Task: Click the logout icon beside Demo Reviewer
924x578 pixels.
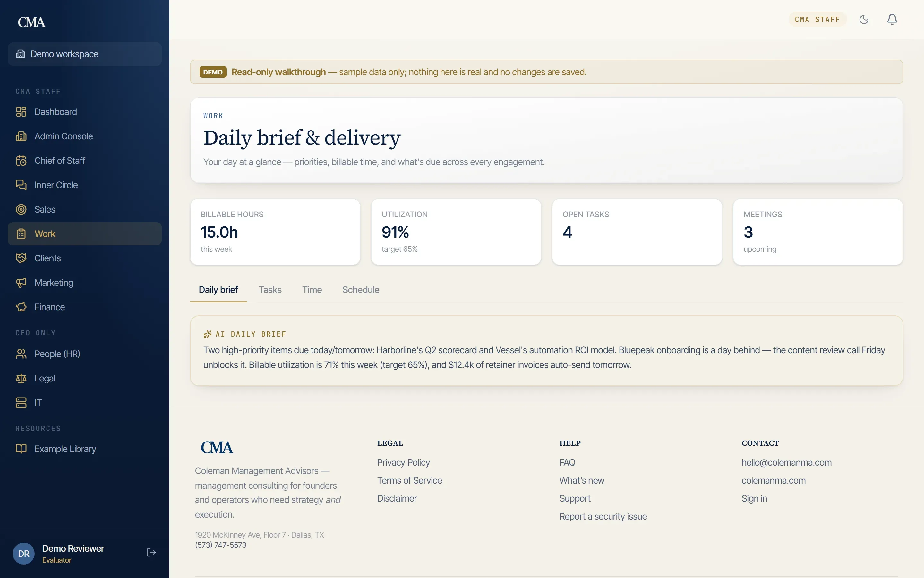Action: [x=151, y=552]
